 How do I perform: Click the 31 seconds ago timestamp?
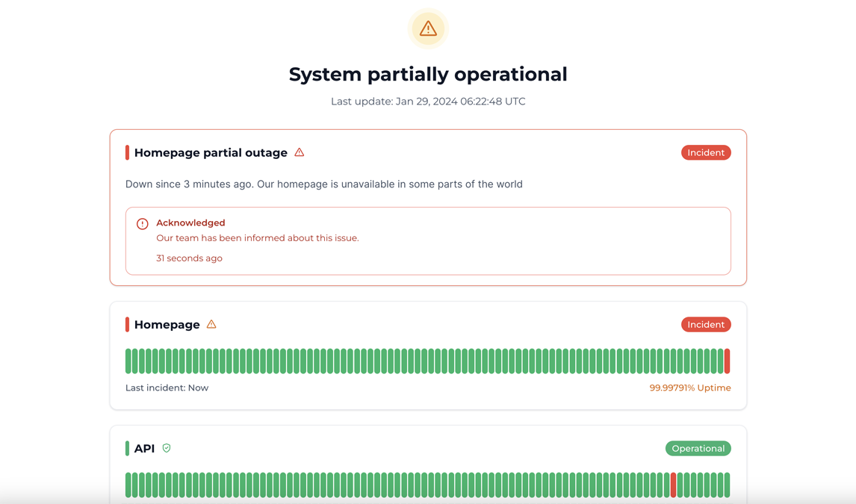[189, 258]
